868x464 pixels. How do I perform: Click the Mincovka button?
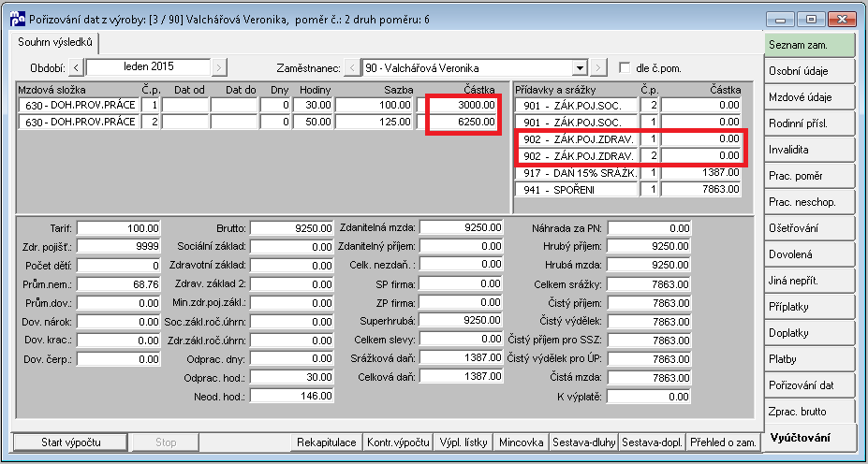(x=521, y=442)
